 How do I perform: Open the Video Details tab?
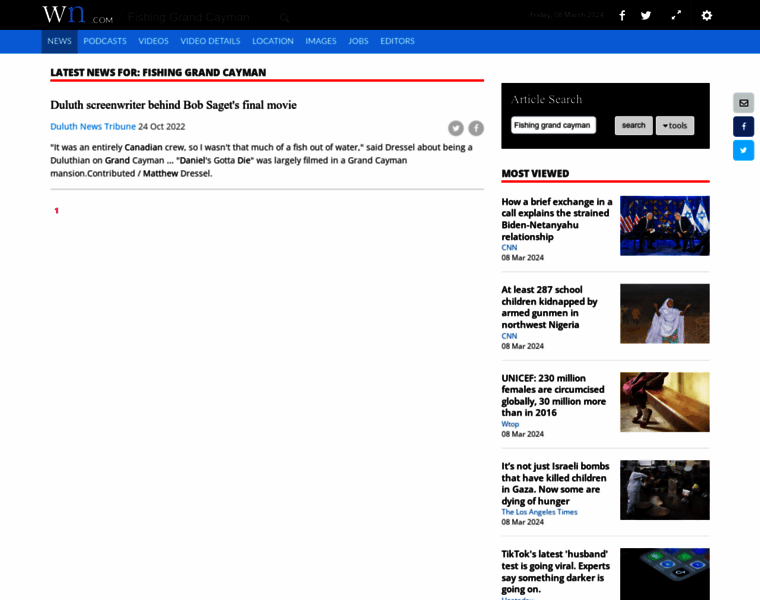(x=210, y=41)
